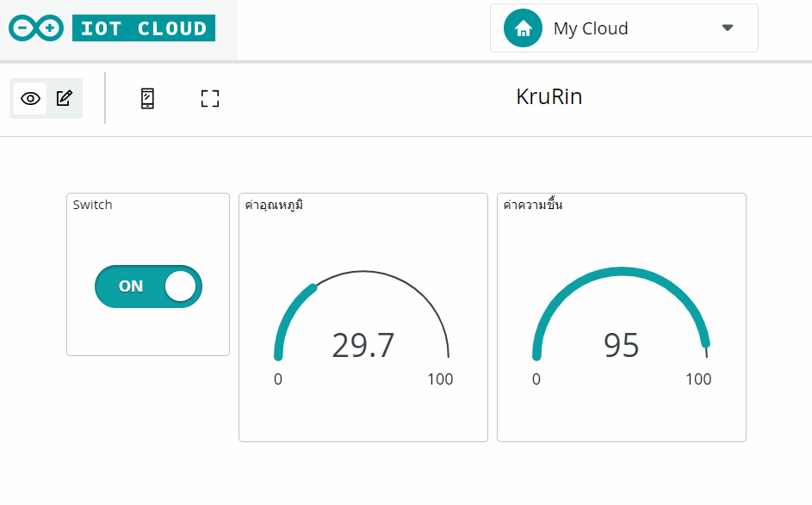Screen dimensions: 812x505
Task: Enter fullscreen dashboard view
Action: (x=208, y=98)
